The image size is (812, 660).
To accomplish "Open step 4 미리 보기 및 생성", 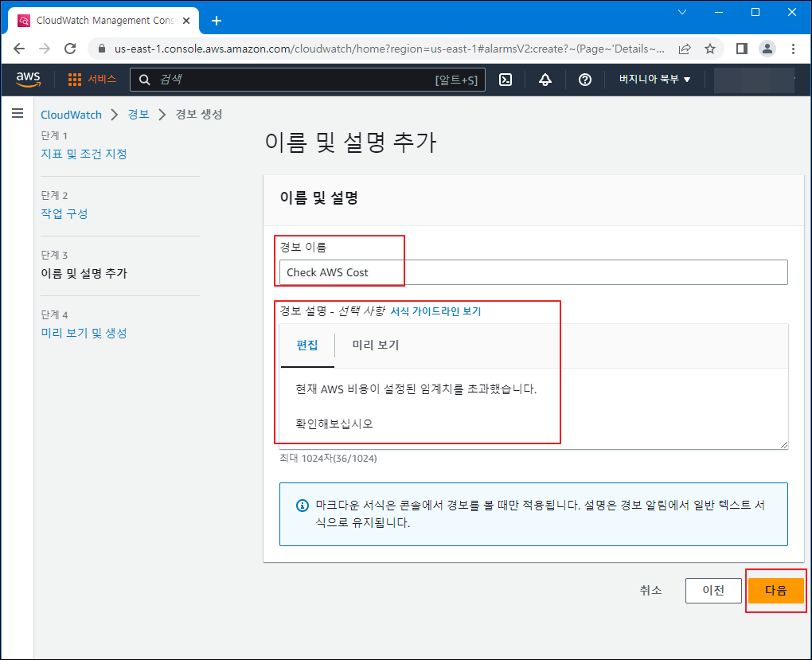I will (84, 333).
